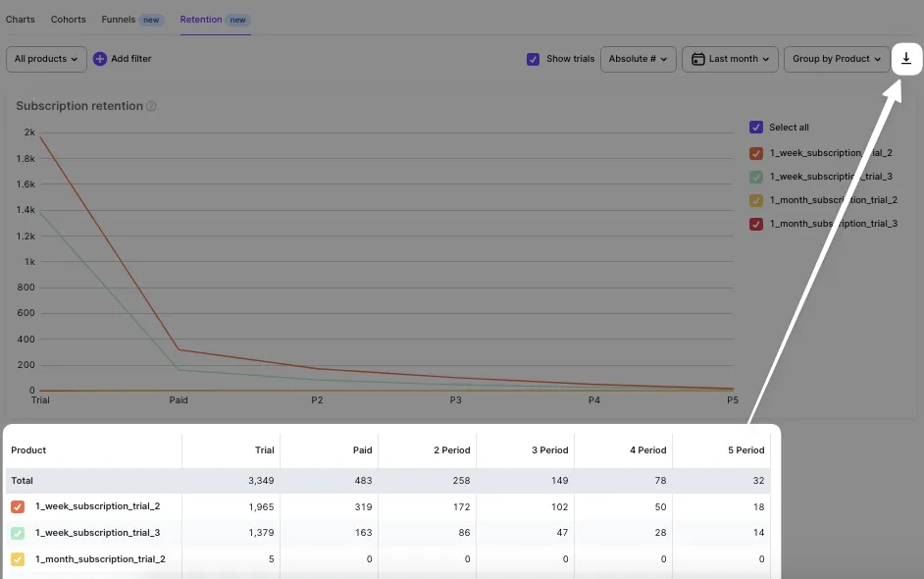The height and width of the screenshot is (579, 924).
Task: Uncheck 1_week_subscription_trial_2 in chart legend
Action: (755, 153)
